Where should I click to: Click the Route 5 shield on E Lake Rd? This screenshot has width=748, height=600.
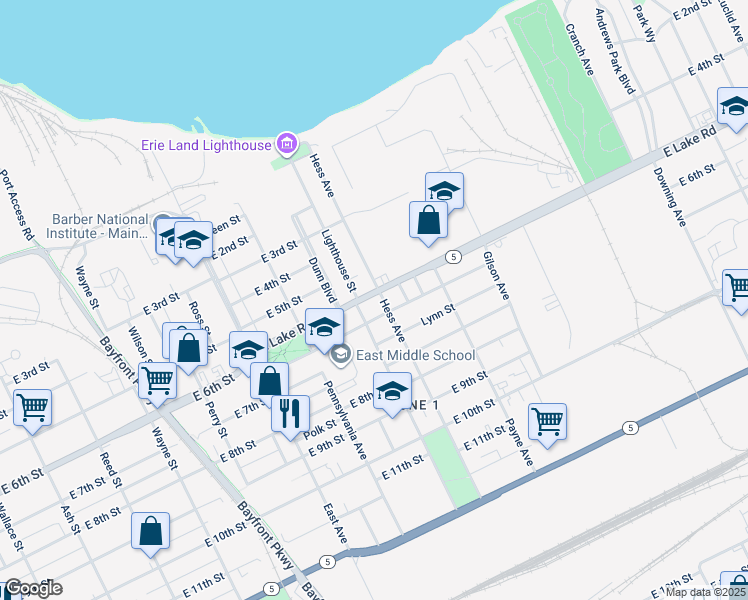coord(453,257)
